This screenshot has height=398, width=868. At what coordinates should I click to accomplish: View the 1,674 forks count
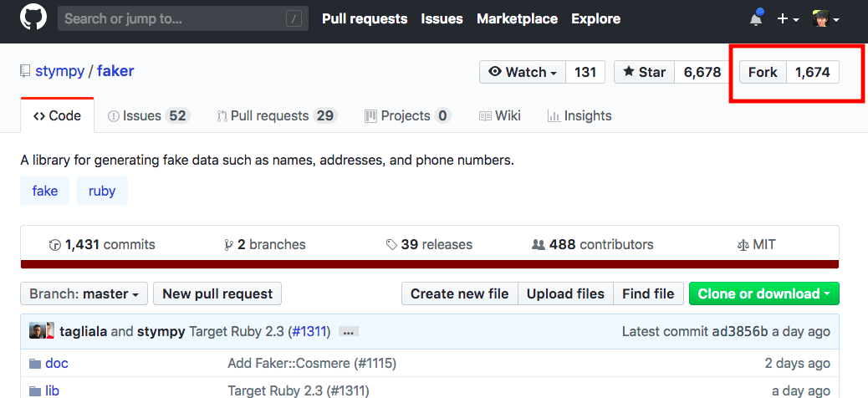coord(813,72)
